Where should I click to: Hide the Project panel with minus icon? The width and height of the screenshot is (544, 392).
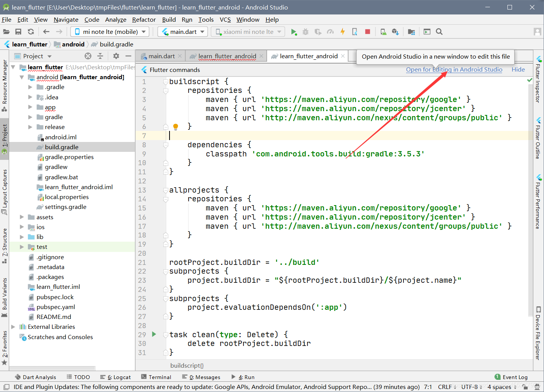[x=128, y=56]
